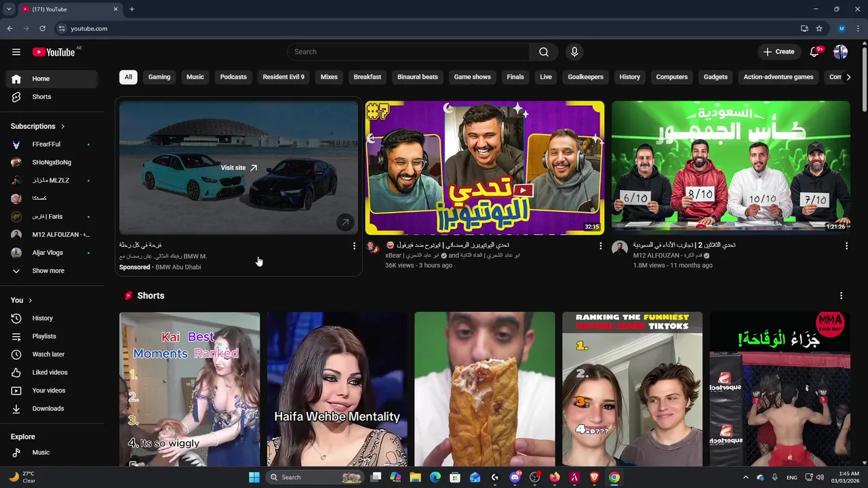Expand the Subscriptions section header
This screenshot has width=868, height=488.
click(38, 126)
